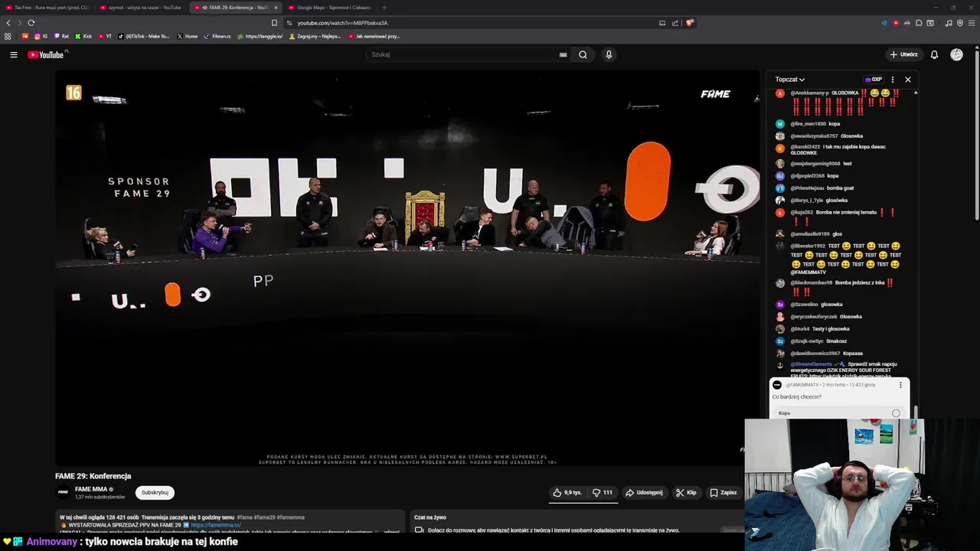Save video with Zapisz button
The image size is (980, 551).
tap(723, 493)
